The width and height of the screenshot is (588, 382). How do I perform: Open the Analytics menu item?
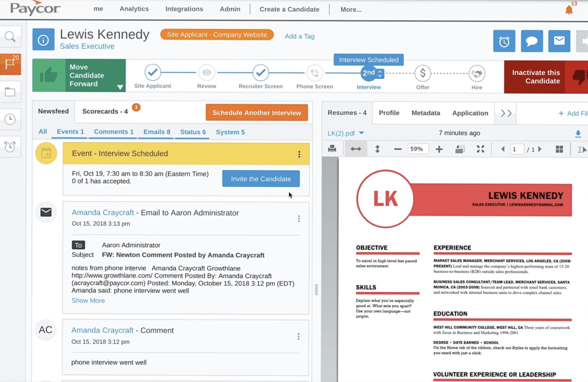(x=134, y=9)
